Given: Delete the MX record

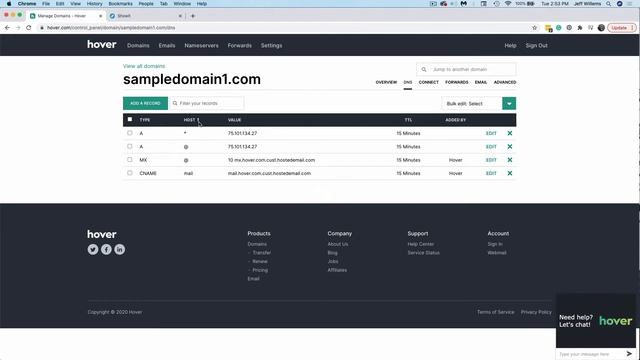Looking at the screenshot, I should tap(509, 160).
